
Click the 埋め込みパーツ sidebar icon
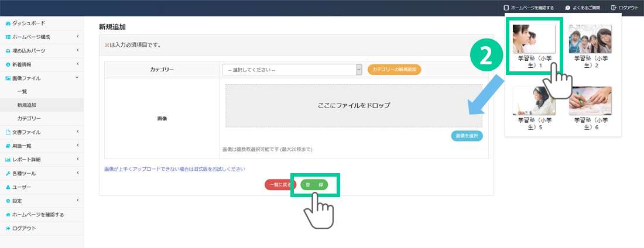(x=8, y=51)
